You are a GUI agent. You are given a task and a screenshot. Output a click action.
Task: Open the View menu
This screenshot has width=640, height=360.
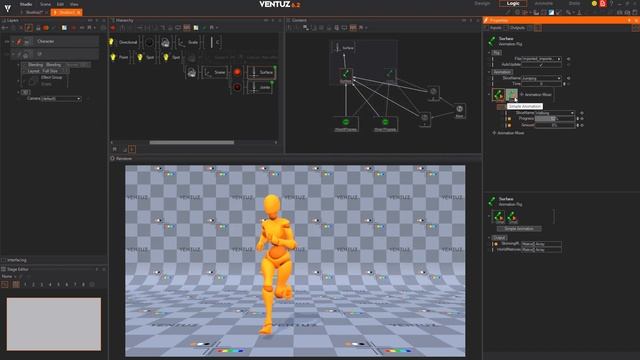(x=74, y=4)
